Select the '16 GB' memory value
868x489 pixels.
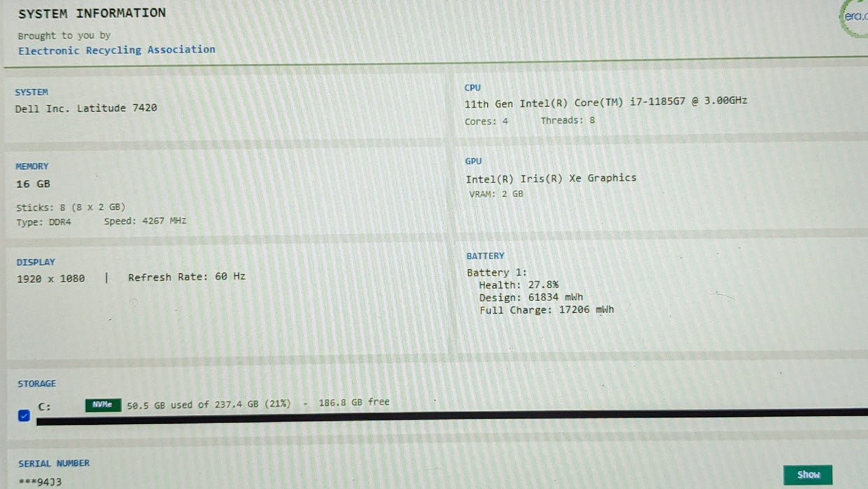33,184
